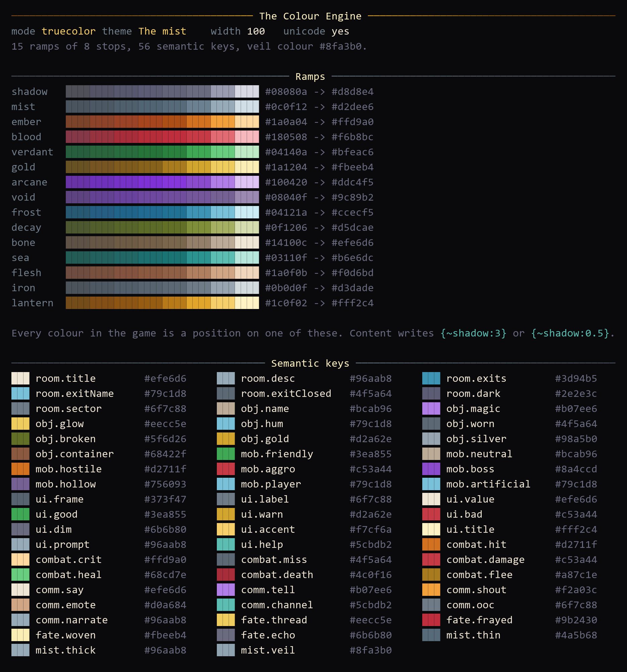The height and width of the screenshot is (672, 627).
Task: Click the swatch beside mob.hollow
Action: click(20, 484)
